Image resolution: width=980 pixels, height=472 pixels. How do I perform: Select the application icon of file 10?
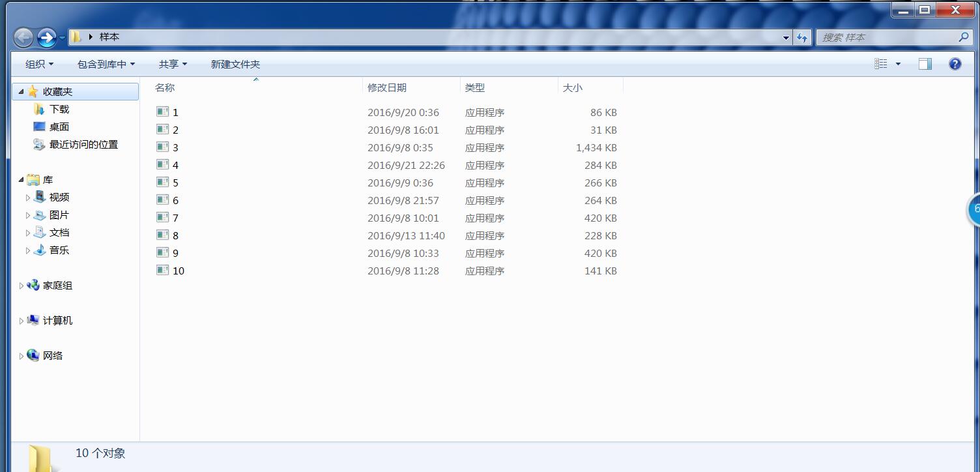(163, 270)
